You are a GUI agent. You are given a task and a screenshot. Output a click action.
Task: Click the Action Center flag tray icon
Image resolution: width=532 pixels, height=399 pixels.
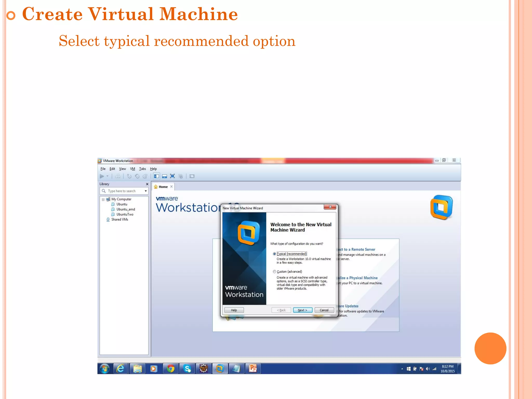coord(421,369)
